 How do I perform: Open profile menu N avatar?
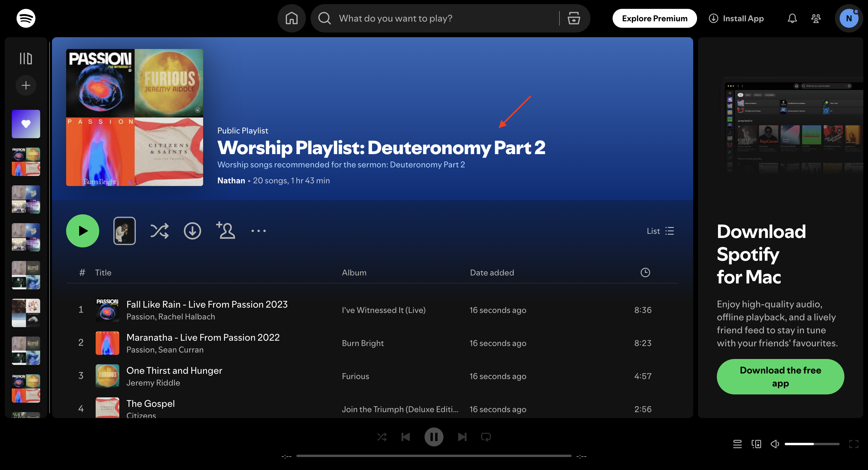(x=849, y=18)
